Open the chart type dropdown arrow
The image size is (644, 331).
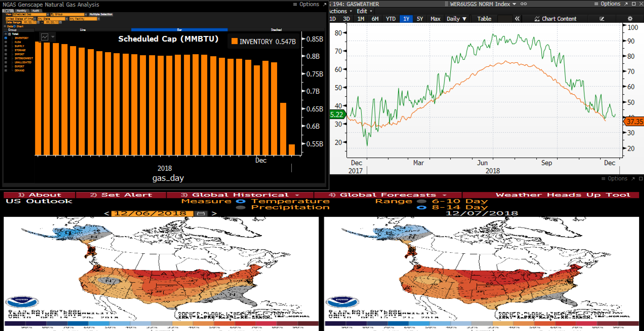click(x=53, y=37)
